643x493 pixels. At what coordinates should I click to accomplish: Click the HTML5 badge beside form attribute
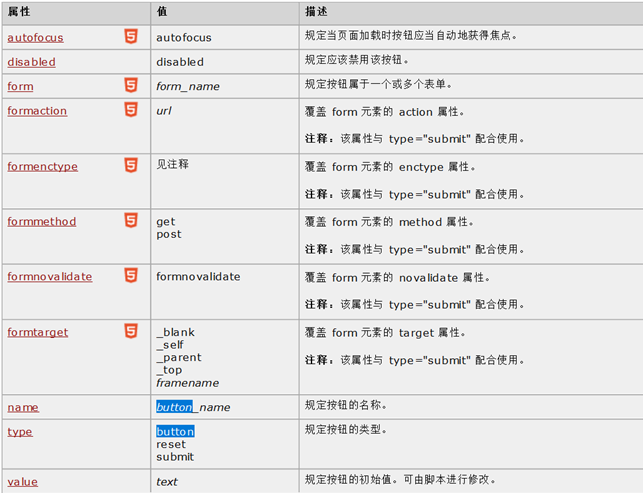point(131,85)
